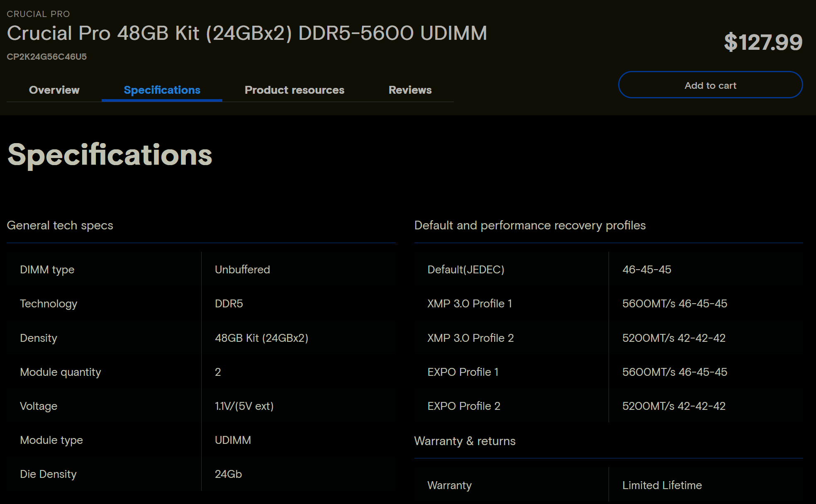The height and width of the screenshot is (504, 816).
Task: Click the DDR5 value
Action: 229,304
